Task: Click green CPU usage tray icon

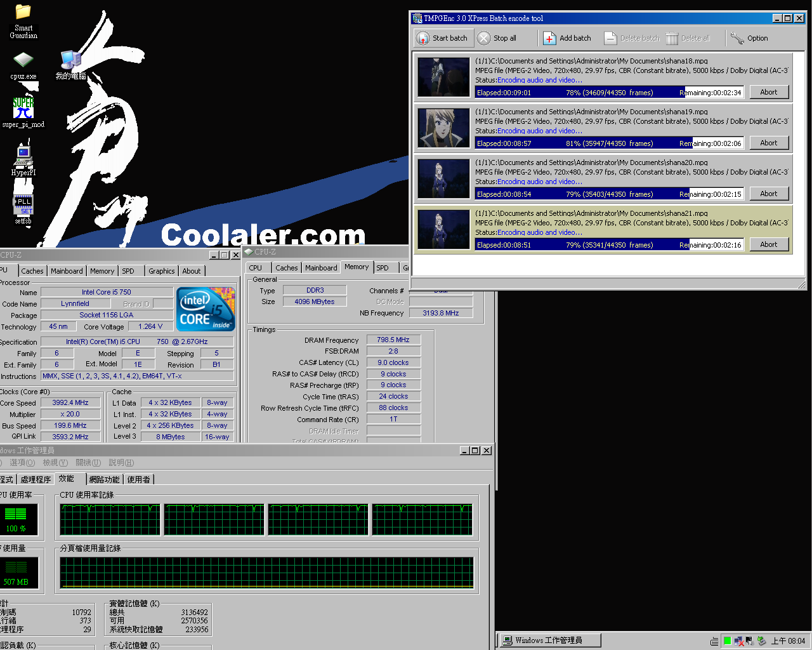Action: click(x=727, y=641)
